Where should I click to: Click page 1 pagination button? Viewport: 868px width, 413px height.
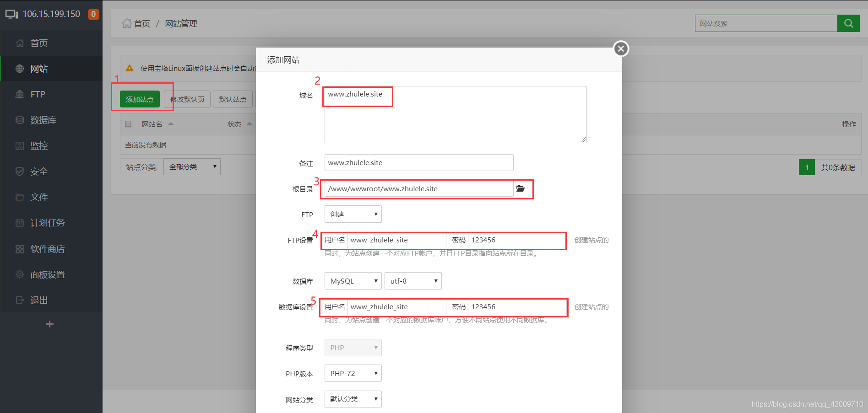[807, 167]
